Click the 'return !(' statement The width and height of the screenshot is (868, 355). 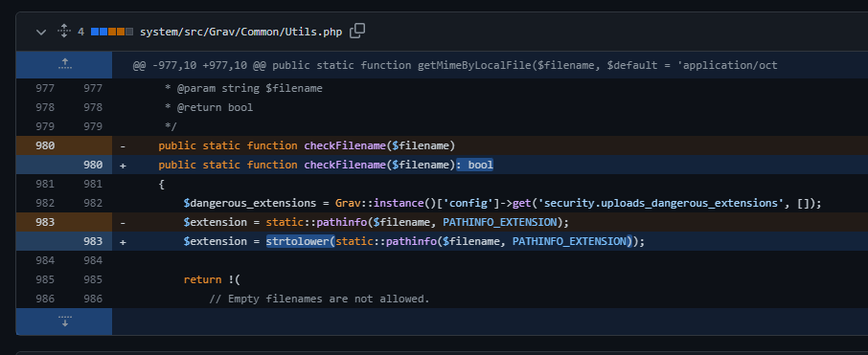coord(212,279)
